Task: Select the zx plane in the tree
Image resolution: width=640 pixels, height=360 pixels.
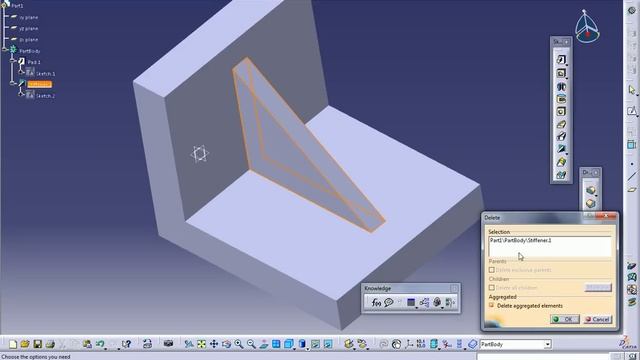Action: tap(29, 40)
